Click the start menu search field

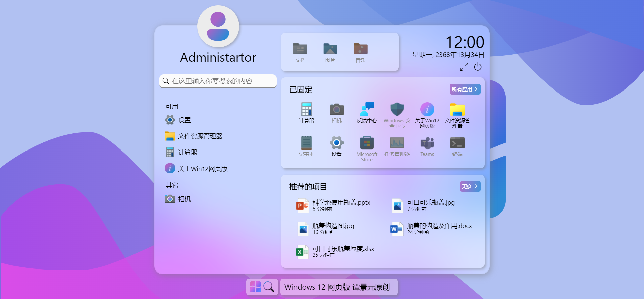coord(218,81)
